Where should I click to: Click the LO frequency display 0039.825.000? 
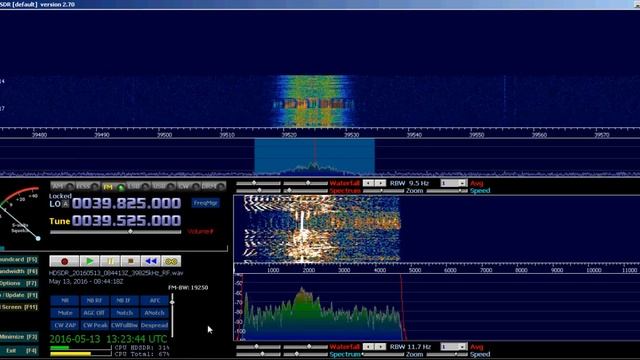click(127, 203)
